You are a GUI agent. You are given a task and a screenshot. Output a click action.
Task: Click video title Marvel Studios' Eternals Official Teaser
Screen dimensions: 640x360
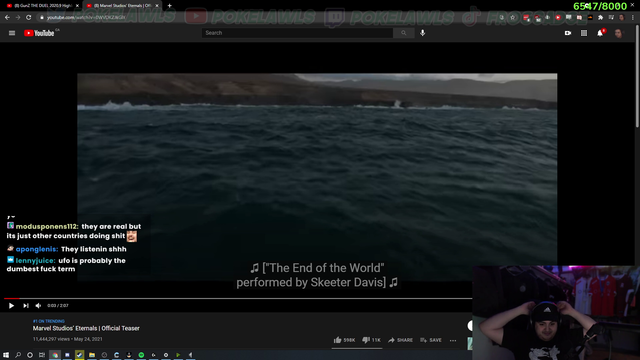point(86,328)
